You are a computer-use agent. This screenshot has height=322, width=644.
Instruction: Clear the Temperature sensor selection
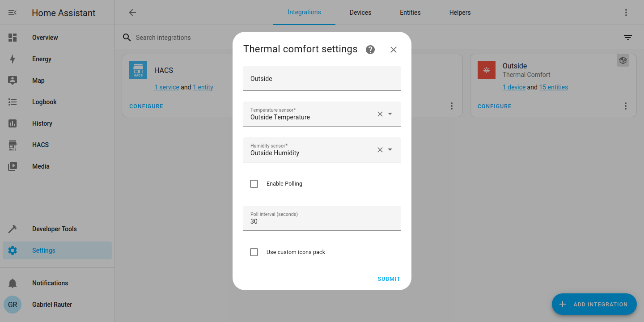(380, 114)
